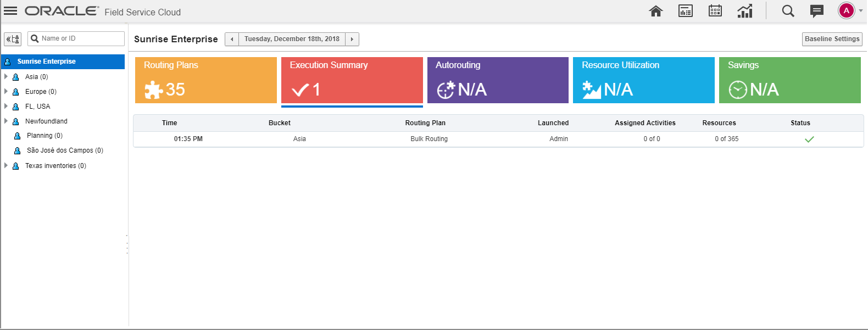The image size is (868, 330).
Task: Select FL, USA bucket
Action: click(x=37, y=107)
